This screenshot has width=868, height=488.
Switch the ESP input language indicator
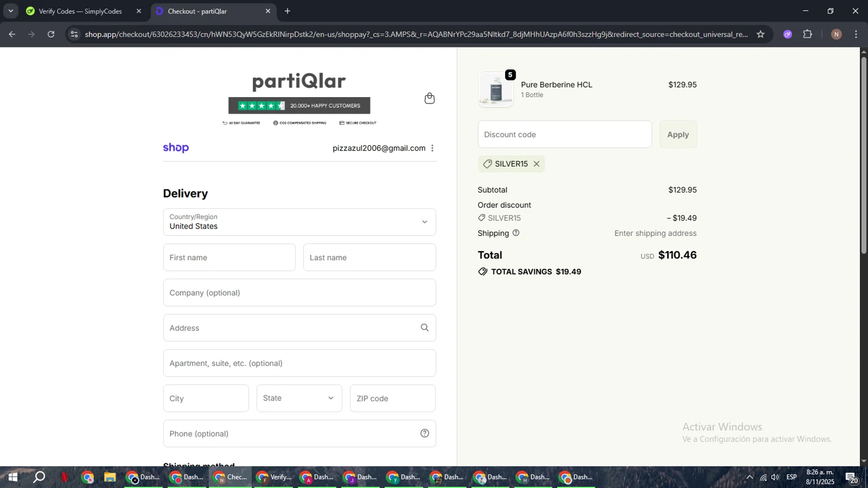792,477
